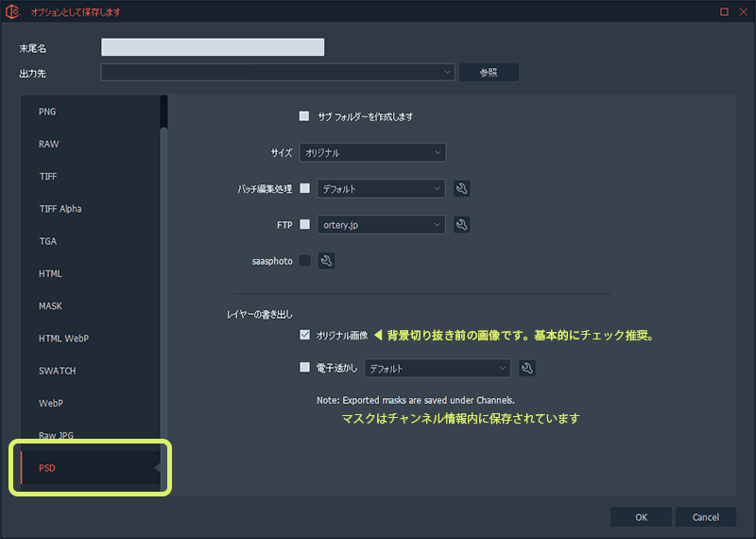Enable the create subfolder checkbox
Image resolution: width=756 pixels, height=539 pixels.
[x=304, y=116]
